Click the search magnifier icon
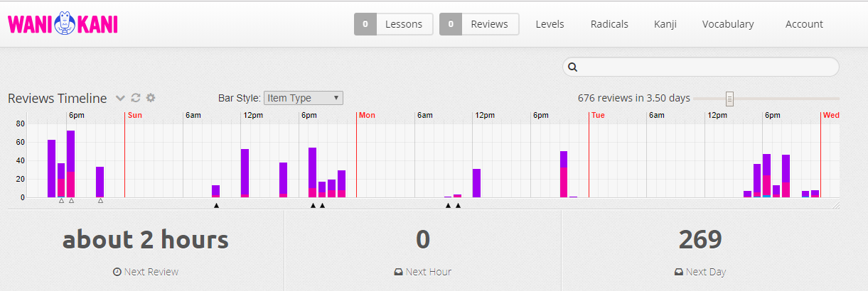 pyautogui.click(x=573, y=67)
